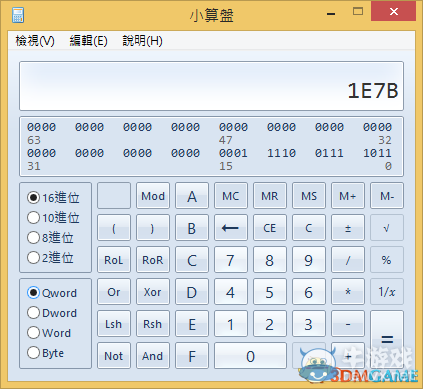Select 2進位 binary mode
Screen dimensions: 423x389
50,258
